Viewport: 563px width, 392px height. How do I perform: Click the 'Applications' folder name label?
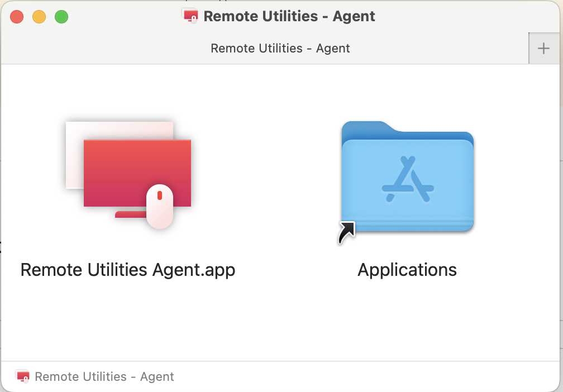tap(407, 270)
